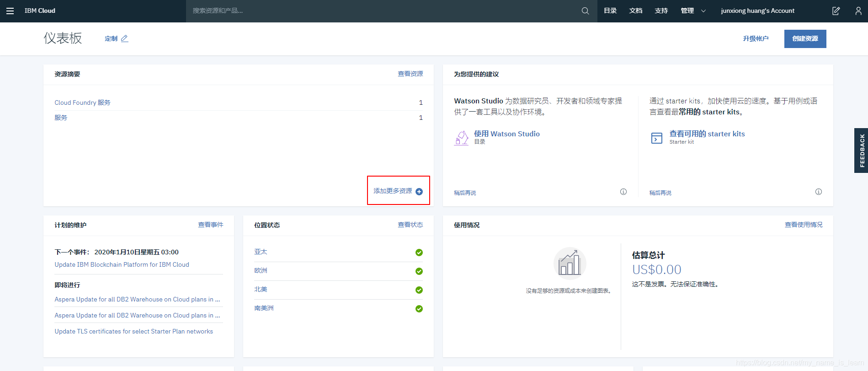Open 查看使用情况 link
The width and height of the screenshot is (868, 371).
(803, 225)
